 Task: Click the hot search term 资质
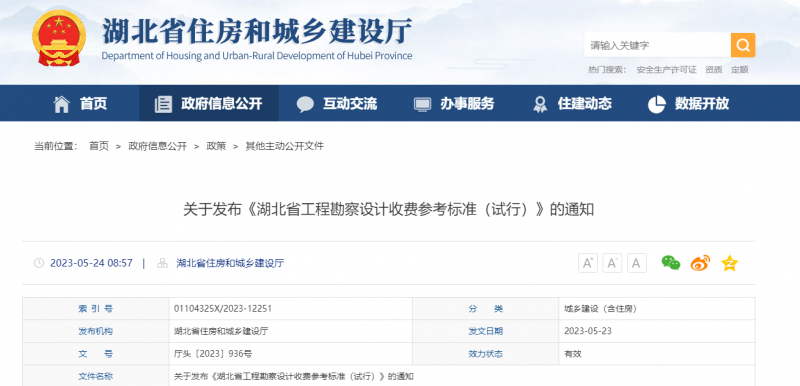click(714, 70)
